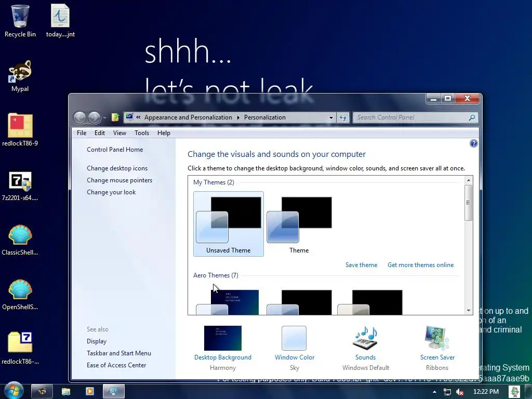Open the Tools menu
Viewport: 532px width, 399px height.
click(x=142, y=133)
